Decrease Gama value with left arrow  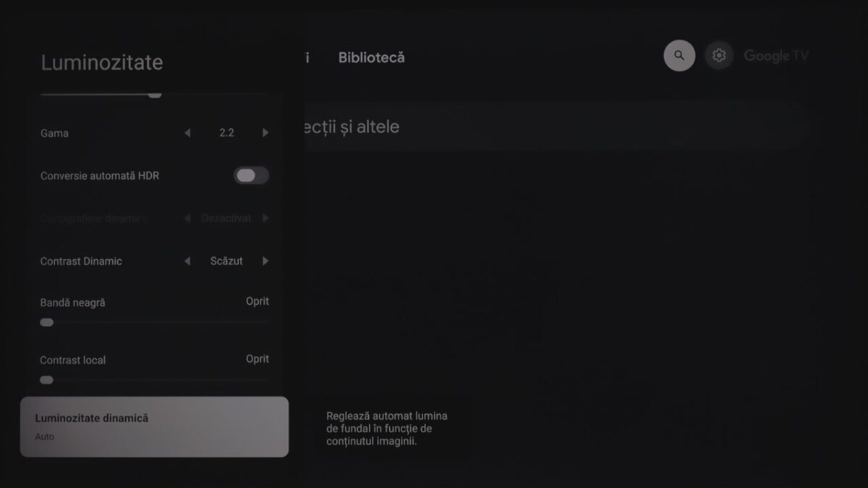click(x=187, y=133)
